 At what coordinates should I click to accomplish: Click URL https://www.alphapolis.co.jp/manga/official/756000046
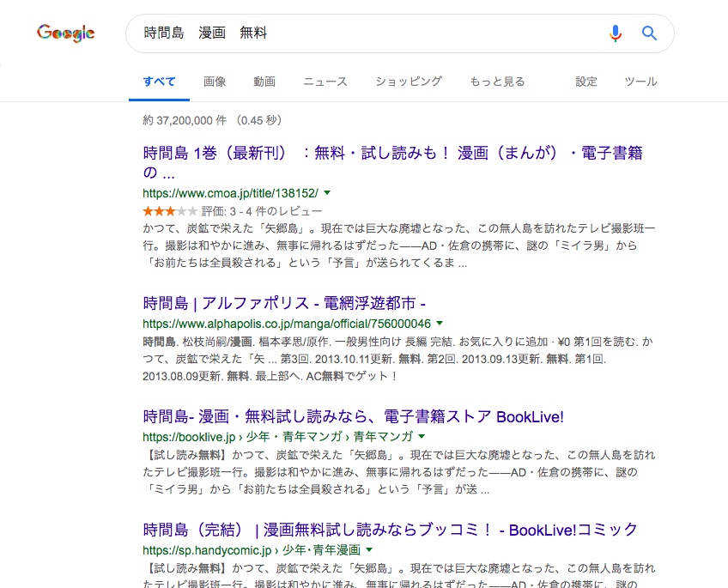pyautogui.click(x=287, y=324)
